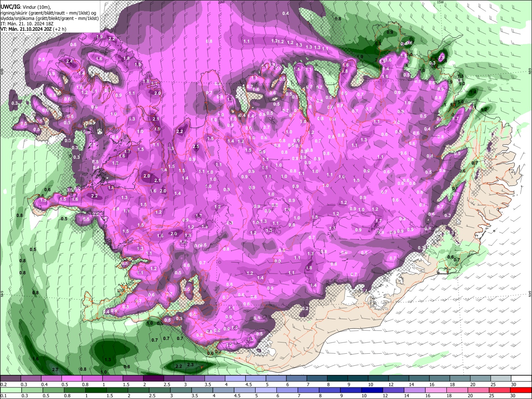
Task: Pick the bright magenta legend swatch at 0.5
Action: point(71,378)
